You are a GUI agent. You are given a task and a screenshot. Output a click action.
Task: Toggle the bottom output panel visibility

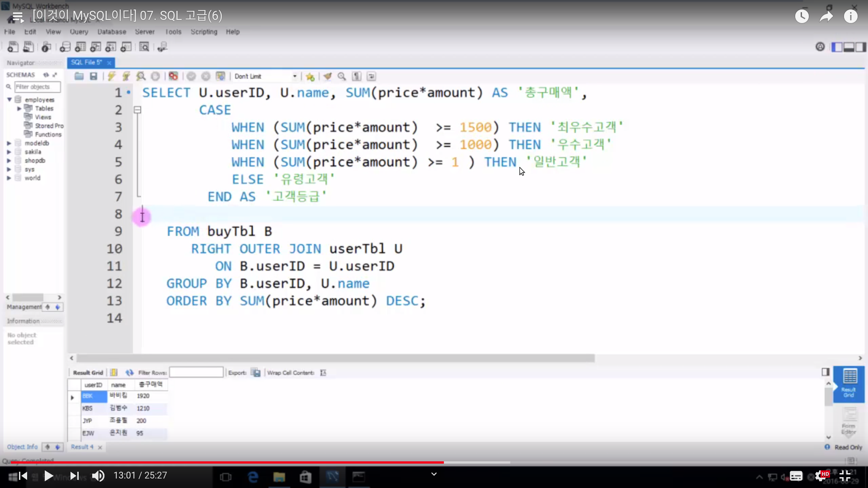pyautogui.click(x=849, y=47)
